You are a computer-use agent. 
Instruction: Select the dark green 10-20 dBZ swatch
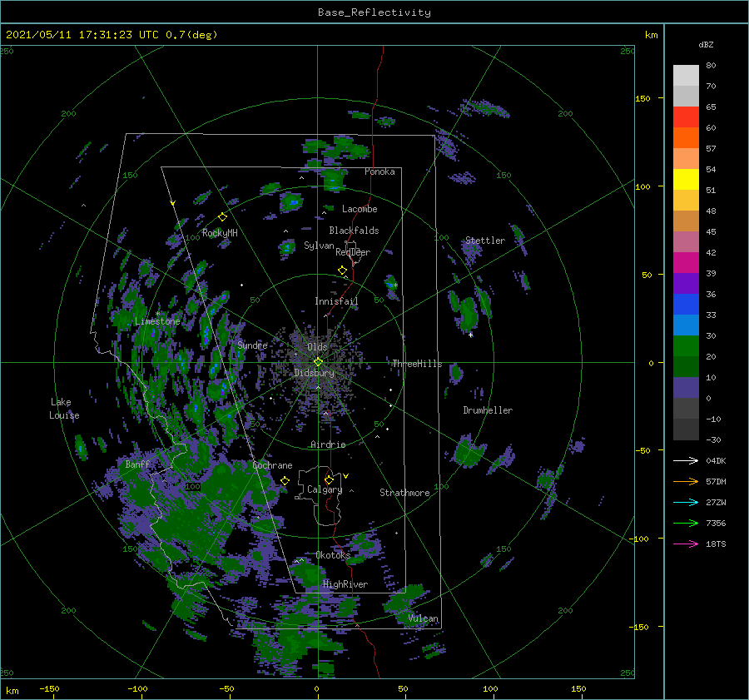(x=686, y=367)
